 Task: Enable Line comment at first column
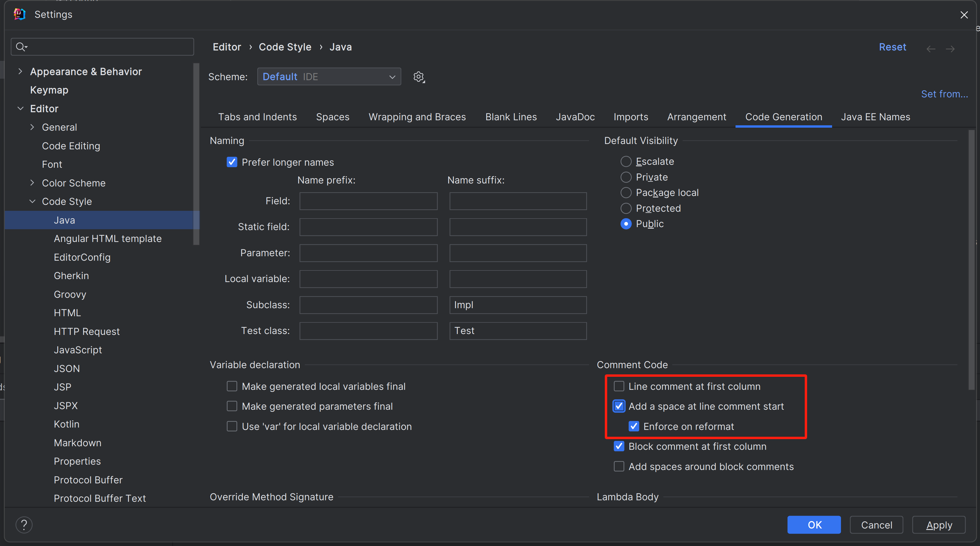pos(618,386)
